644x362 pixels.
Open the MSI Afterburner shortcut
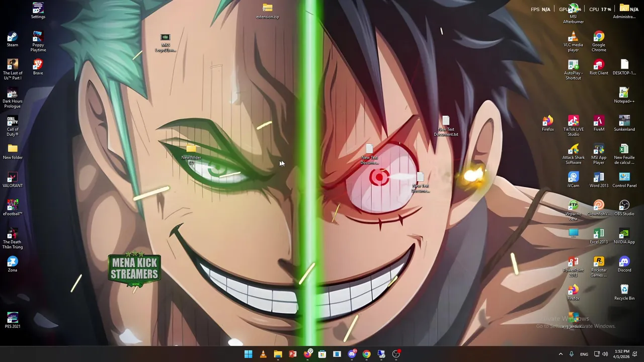click(573, 14)
